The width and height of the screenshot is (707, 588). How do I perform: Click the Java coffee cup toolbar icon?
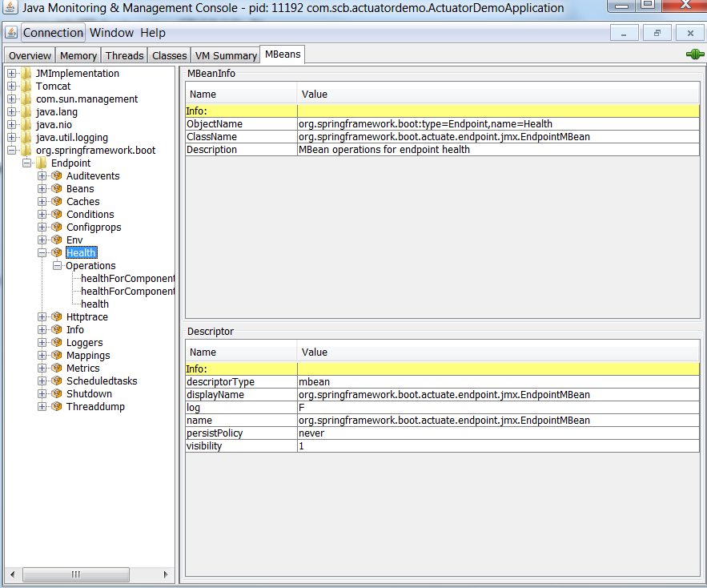tap(10, 33)
